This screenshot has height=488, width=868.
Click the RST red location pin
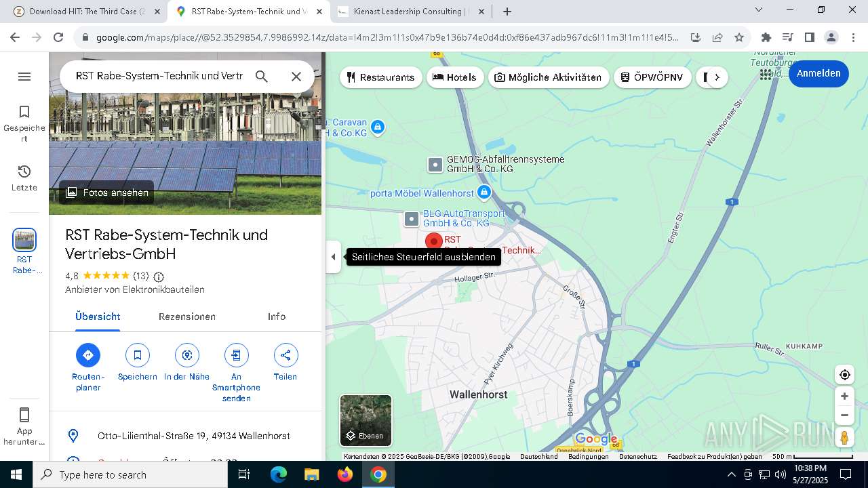[434, 241]
